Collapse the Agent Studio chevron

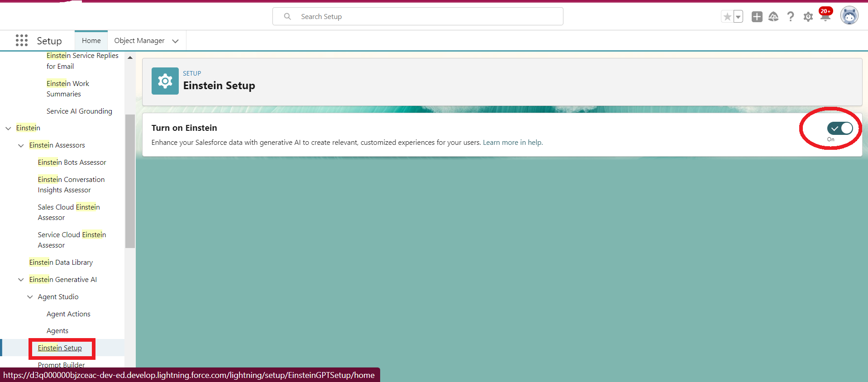[30, 297]
